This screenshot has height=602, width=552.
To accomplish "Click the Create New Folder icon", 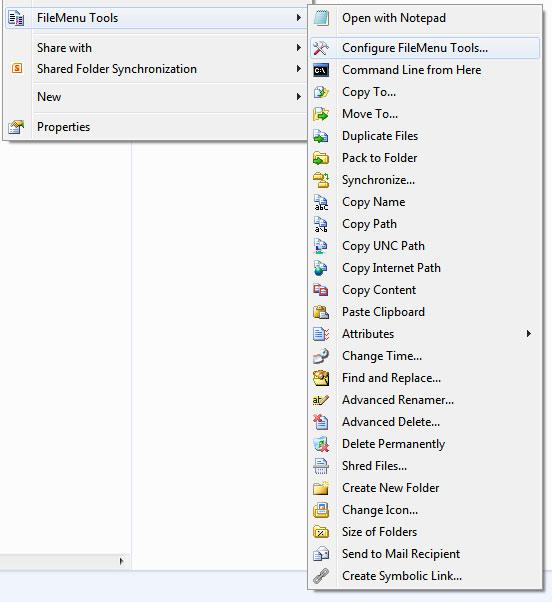I will click(321, 488).
